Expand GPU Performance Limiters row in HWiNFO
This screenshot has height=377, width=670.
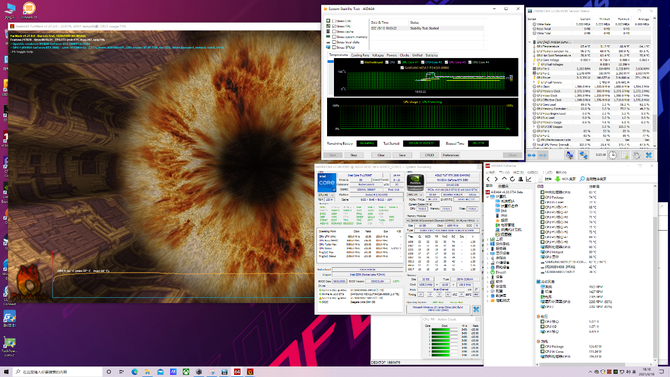coord(534,140)
